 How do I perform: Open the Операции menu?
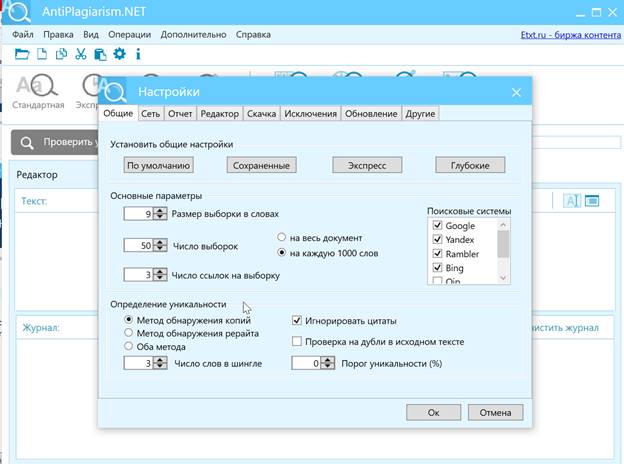point(129,35)
